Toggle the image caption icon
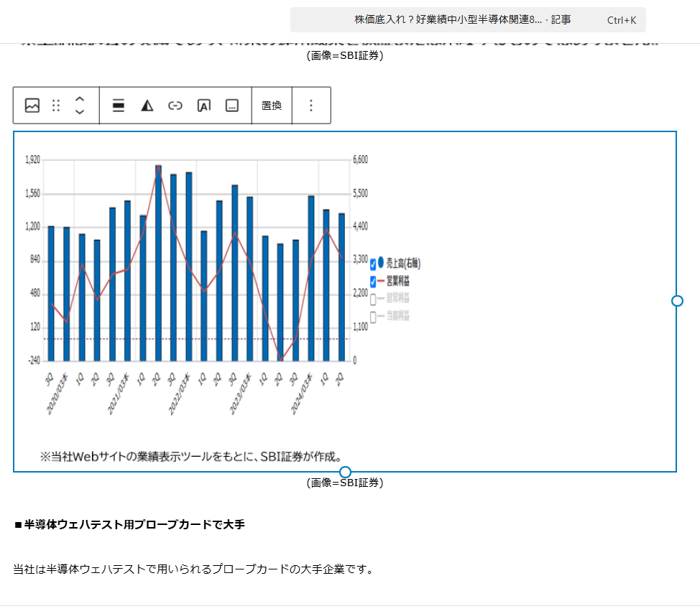 click(231, 106)
